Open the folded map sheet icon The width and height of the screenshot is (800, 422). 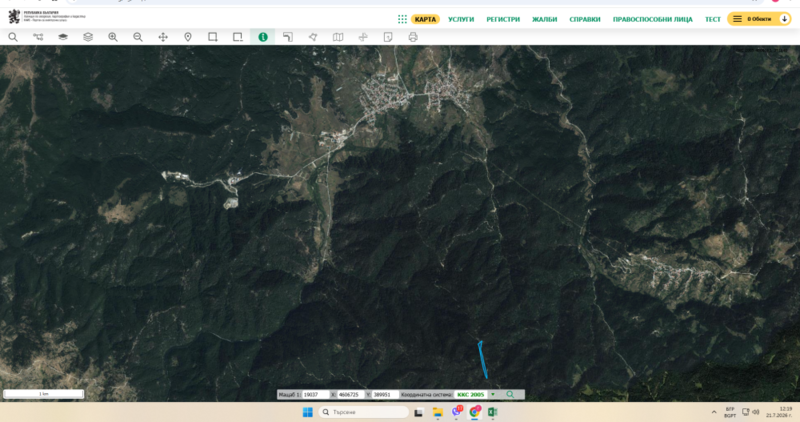point(338,37)
